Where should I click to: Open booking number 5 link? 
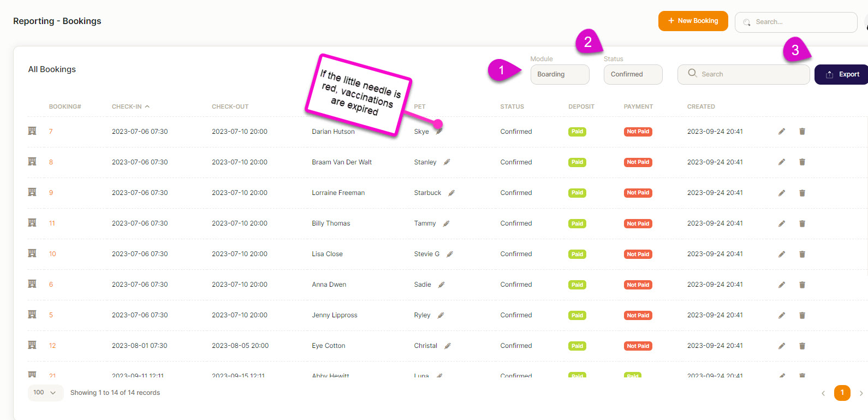pyautogui.click(x=51, y=315)
